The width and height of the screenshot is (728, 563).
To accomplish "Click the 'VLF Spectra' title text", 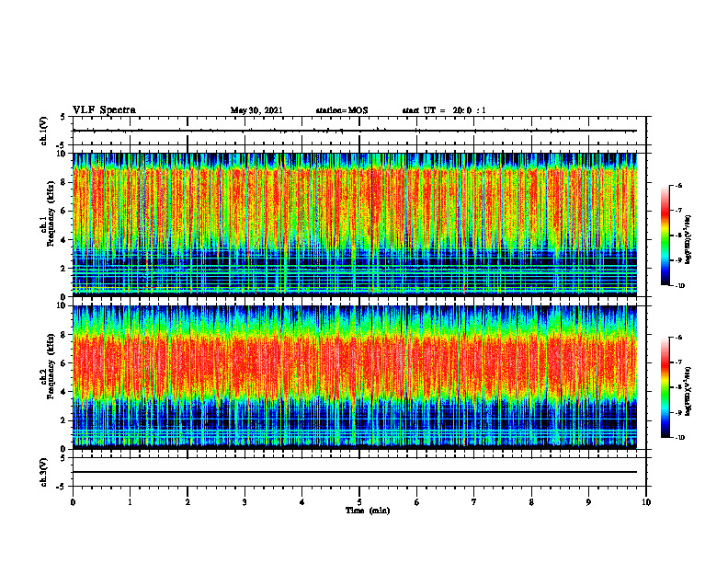I will pyautogui.click(x=105, y=109).
